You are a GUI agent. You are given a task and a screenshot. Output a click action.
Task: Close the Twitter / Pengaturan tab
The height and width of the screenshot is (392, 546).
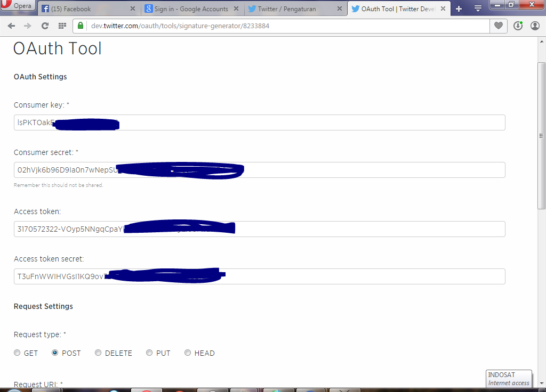click(340, 9)
